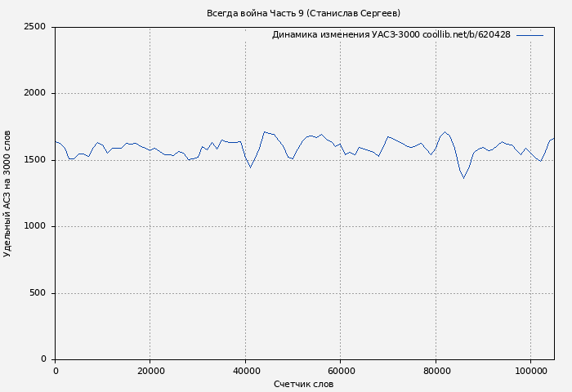This screenshot has width=572, height=392.
Task: Click the 1500 tick label on y-axis
Action: coord(34,160)
